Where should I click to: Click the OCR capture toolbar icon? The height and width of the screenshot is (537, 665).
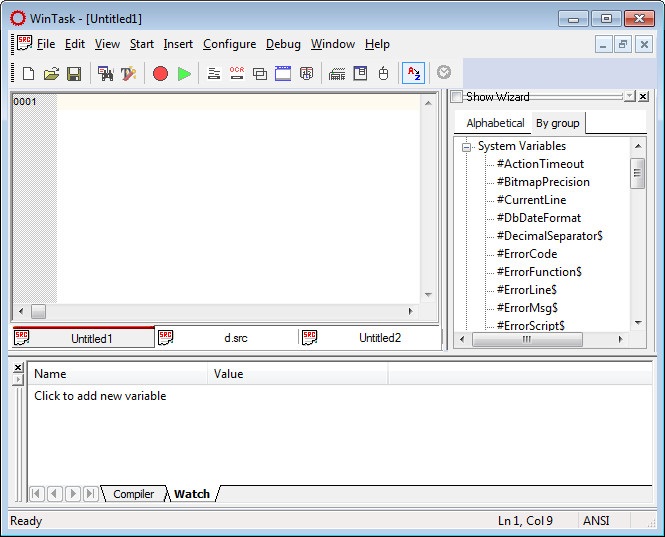coord(237,73)
